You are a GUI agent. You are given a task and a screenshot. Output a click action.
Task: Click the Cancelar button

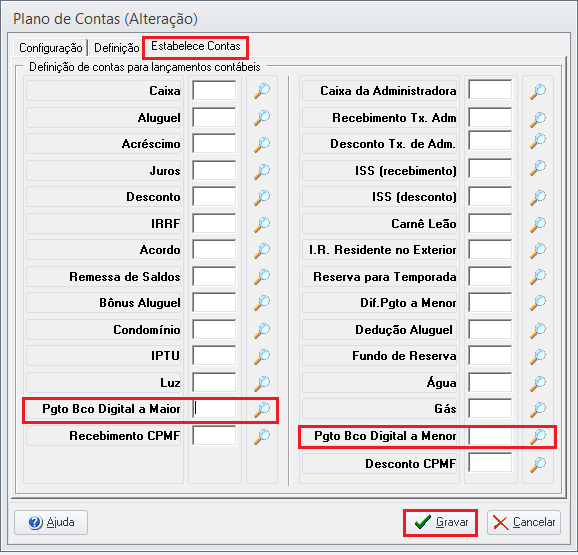(524, 522)
